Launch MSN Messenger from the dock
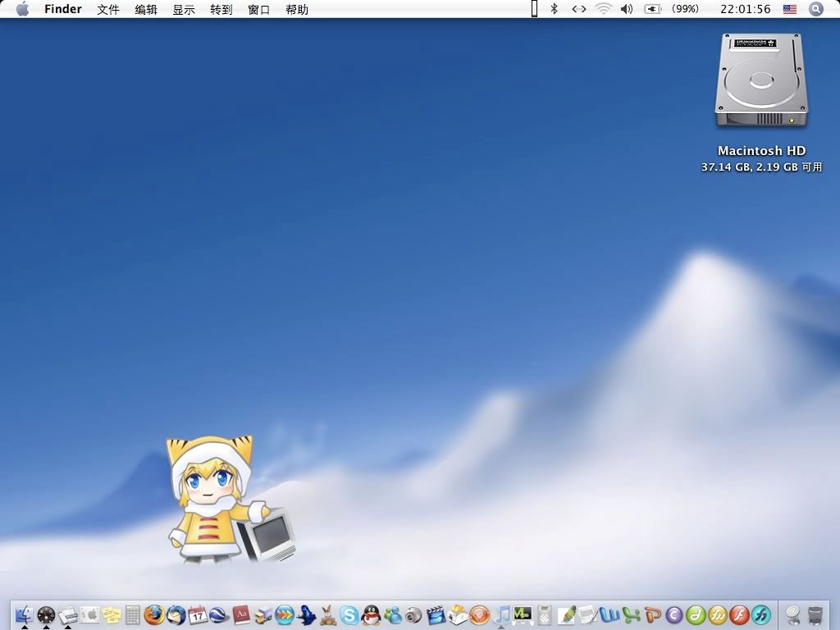The height and width of the screenshot is (630, 840). [393, 615]
